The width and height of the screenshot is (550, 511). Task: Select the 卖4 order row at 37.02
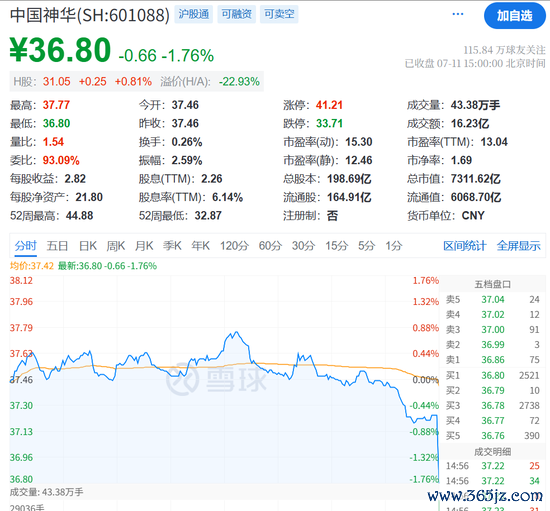(492, 315)
